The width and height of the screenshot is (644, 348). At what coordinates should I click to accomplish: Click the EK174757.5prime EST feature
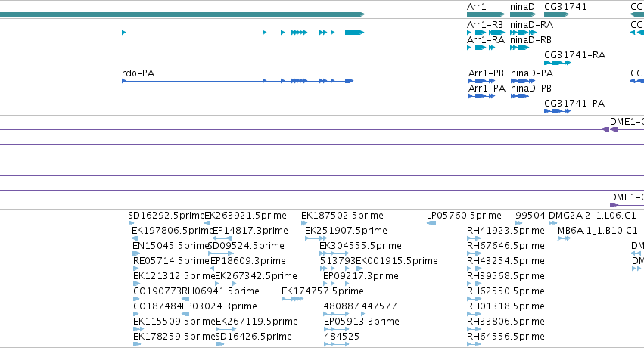click(292, 299)
